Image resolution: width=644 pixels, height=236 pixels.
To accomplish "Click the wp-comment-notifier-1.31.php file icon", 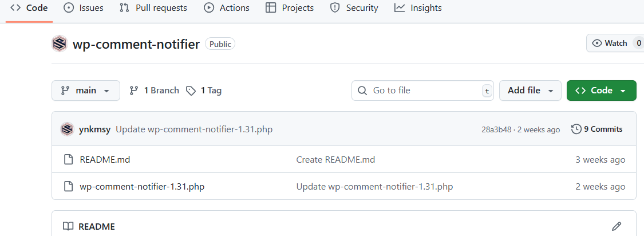I will pos(69,187).
